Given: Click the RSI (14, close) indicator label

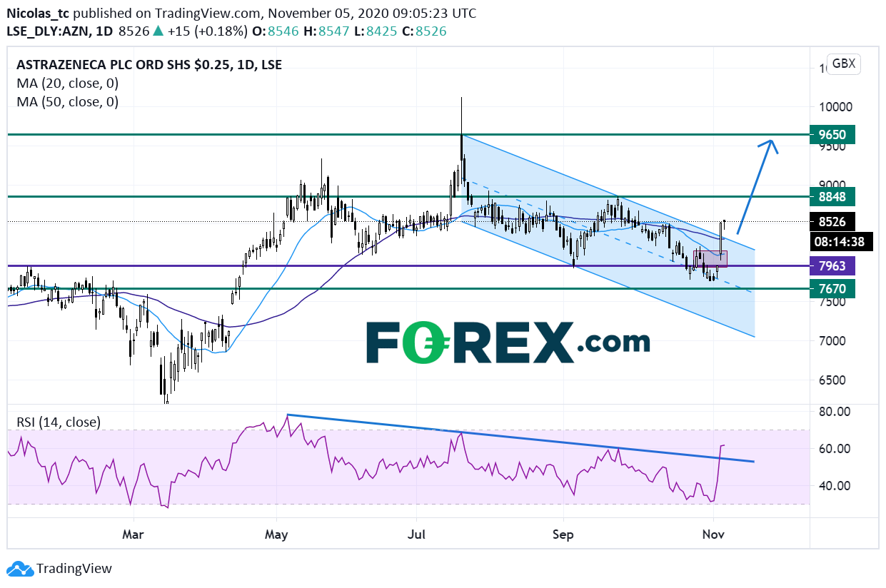Looking at the screenshot, I should 59,422.
